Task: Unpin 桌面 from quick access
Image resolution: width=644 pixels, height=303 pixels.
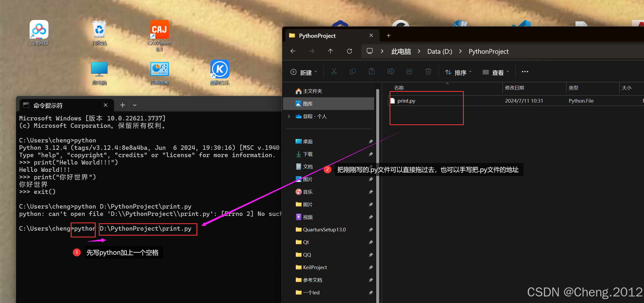Action: pyautogui.click(x=371, y=142)
